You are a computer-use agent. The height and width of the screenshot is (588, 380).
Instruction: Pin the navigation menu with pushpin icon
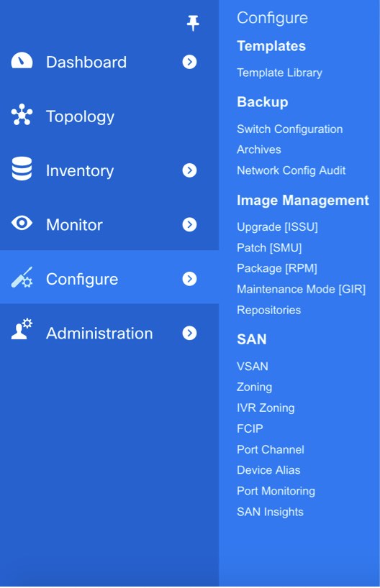193,23
